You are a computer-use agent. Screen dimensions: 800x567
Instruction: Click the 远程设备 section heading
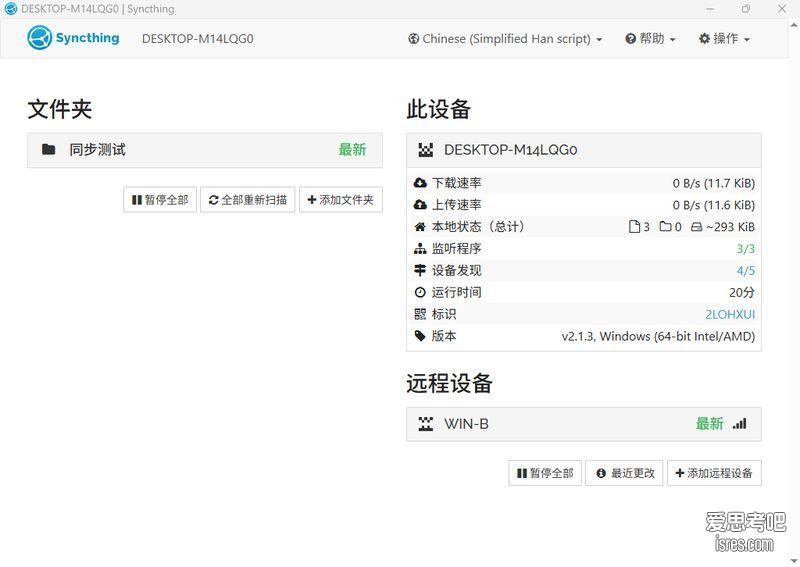click(449, 383)
